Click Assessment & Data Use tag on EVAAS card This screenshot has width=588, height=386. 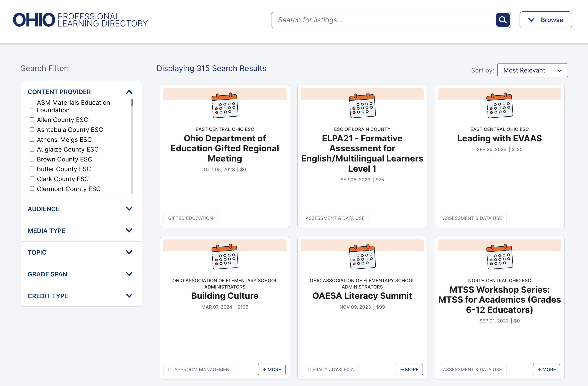tap(472, 218)
